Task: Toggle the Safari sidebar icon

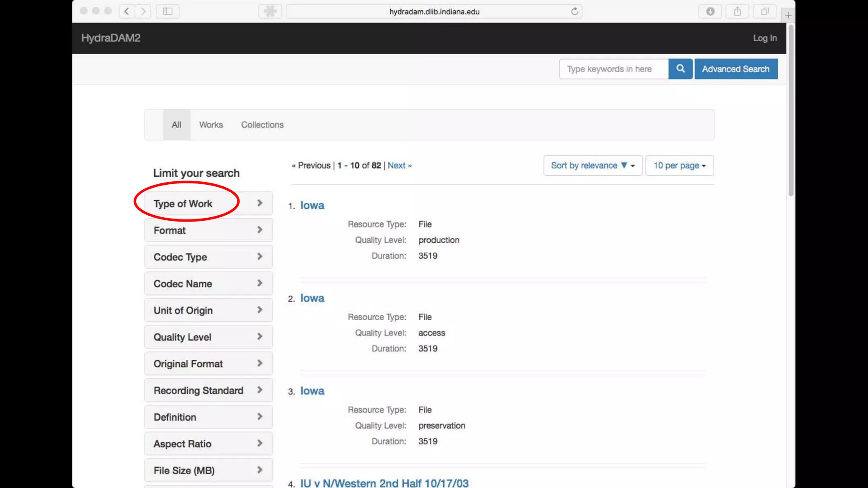Action: tap(168, 11)
